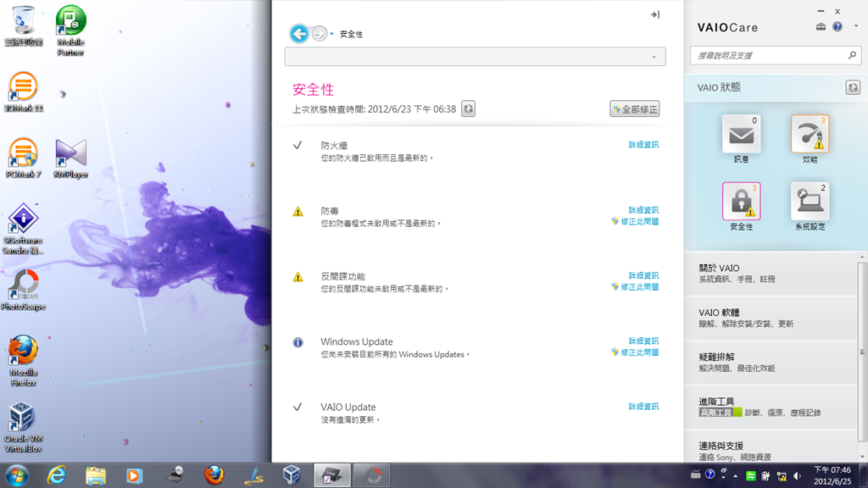
Task: Click the 反間諜功能 warning icon
Action: click(298, 277)
